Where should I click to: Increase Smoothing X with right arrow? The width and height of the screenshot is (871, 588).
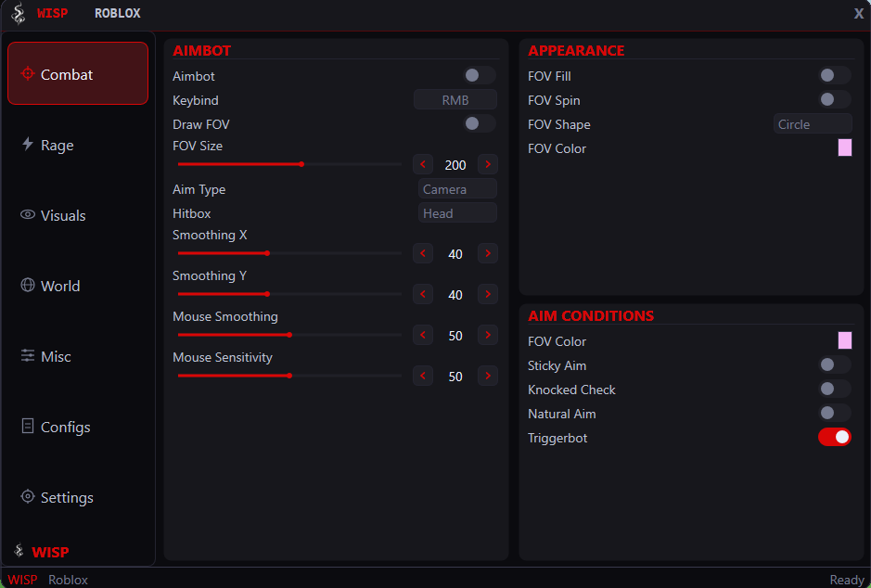tap(488, 253)
